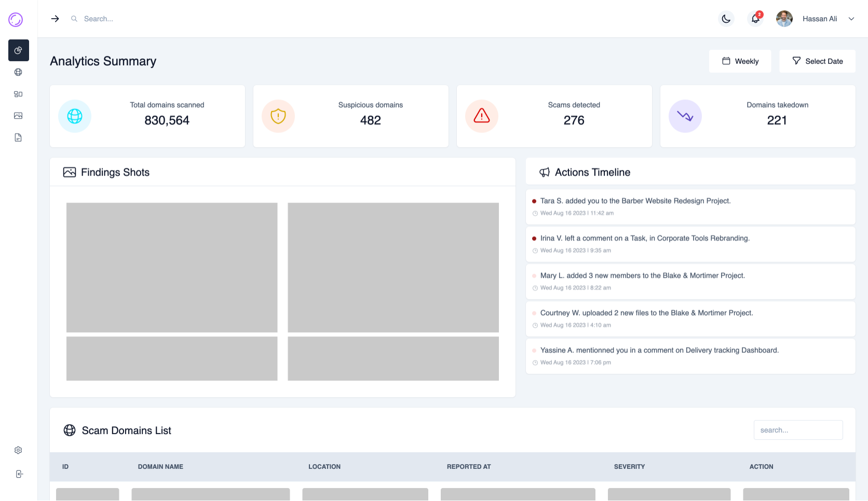The height and width of the screenshot is (501, 868).
Task: Click the search magnifier in the top bar
Action: click(x=74, y=18)
